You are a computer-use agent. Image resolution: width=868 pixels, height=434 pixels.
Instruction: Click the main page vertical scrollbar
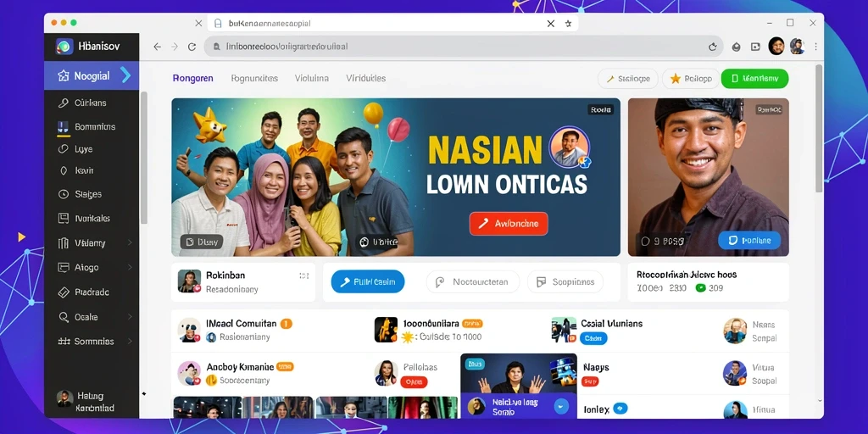click(x=819, y=129)
